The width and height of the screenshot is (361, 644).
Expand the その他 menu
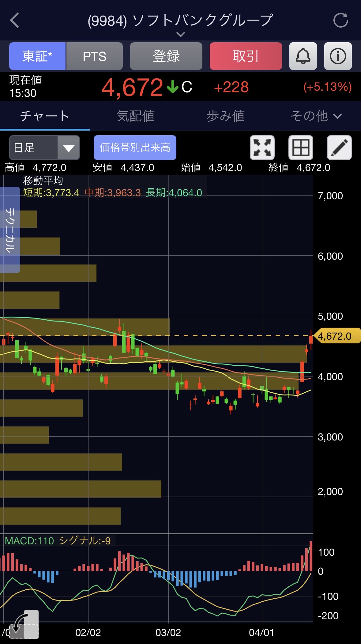pos(316,116)
